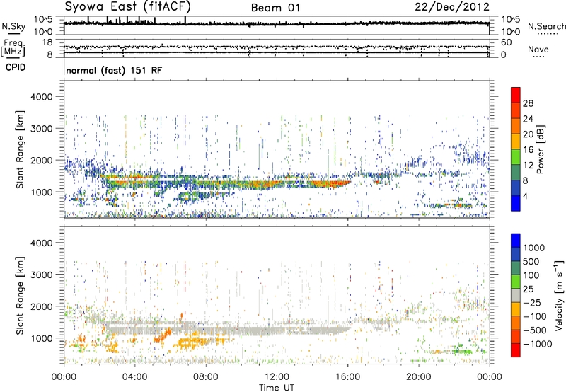
Task: Click the "Syowa East (fitACF)" plot title
Action: coord(128,6)
